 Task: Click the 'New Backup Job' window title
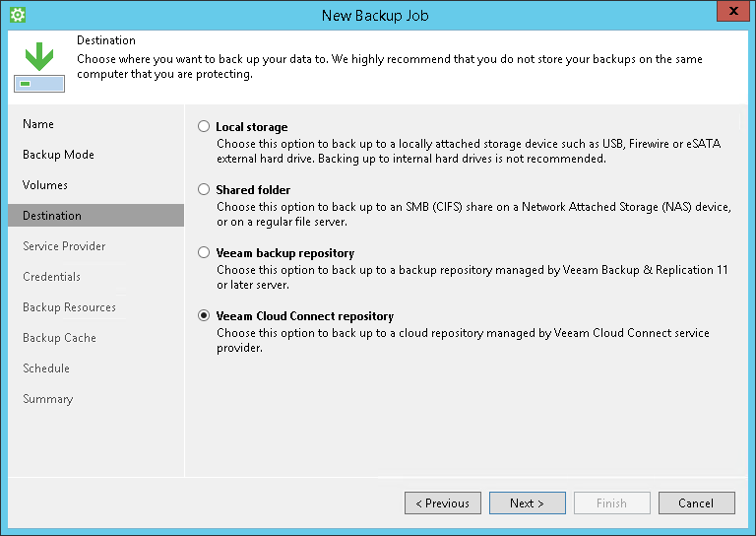pos(375,16)
